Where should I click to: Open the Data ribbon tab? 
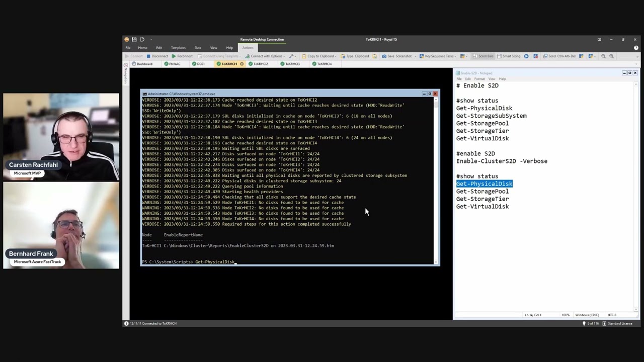click(198, 48)
